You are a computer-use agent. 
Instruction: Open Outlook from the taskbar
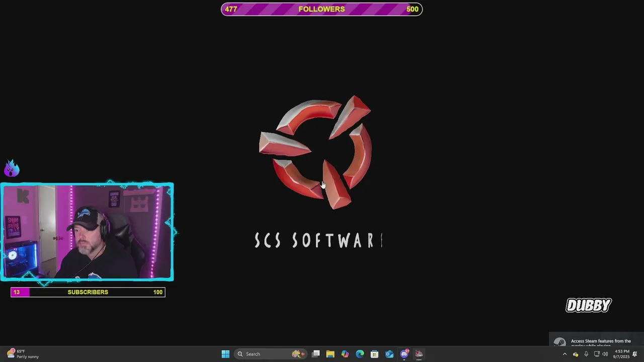[389, 354]
